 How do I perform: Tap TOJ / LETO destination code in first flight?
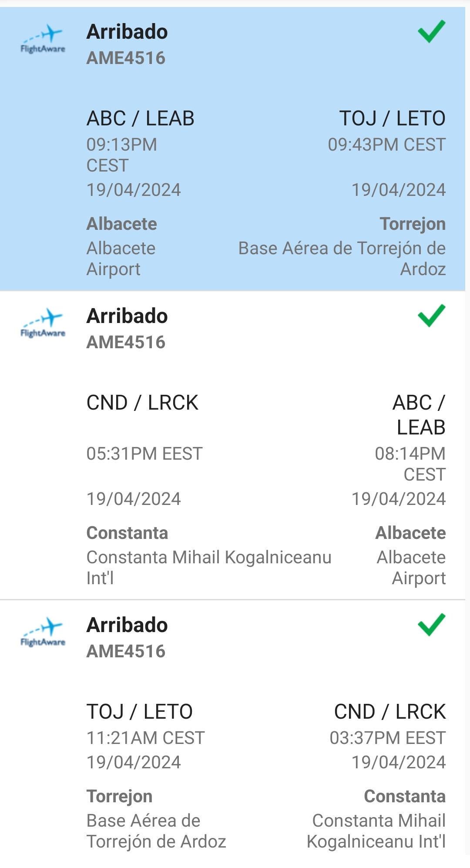click(392, 118)
